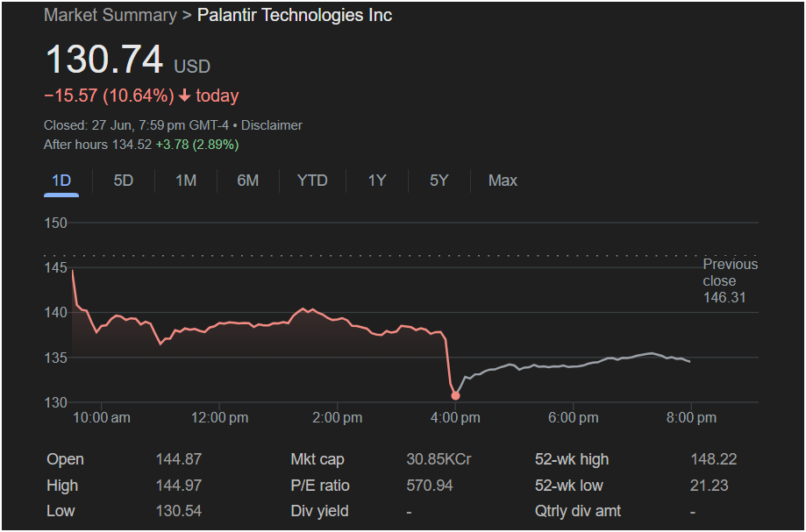Click the P/E ratio value 570.94

pos(429,486)
